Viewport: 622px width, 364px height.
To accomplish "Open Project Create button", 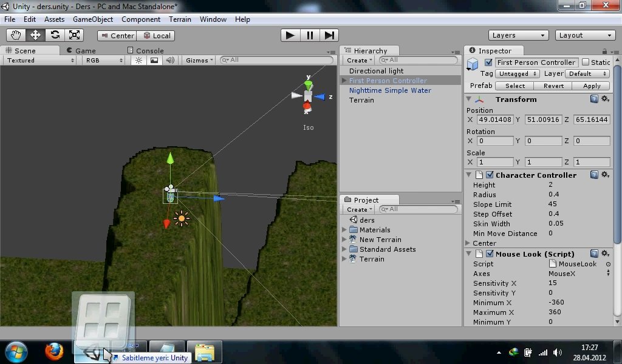I will pyautogui.click(x=359, y=209).
